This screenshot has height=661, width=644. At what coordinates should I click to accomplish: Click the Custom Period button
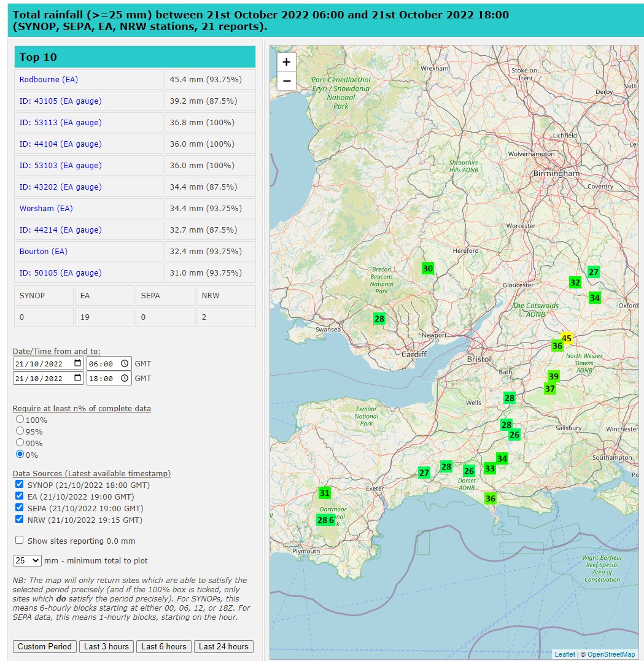click(45, 647)
